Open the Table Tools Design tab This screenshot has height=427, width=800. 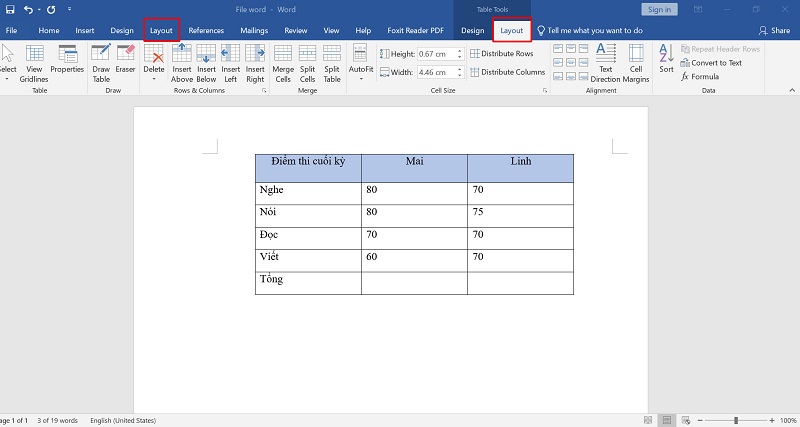tap(472, 31)
